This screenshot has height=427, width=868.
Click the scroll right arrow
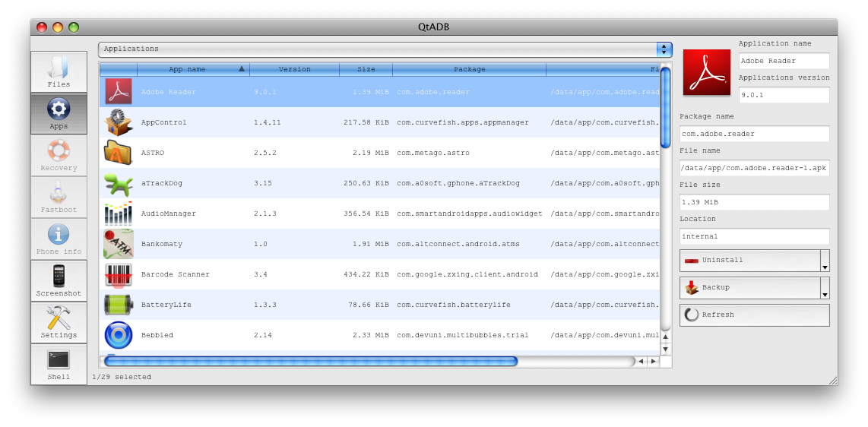653,361
